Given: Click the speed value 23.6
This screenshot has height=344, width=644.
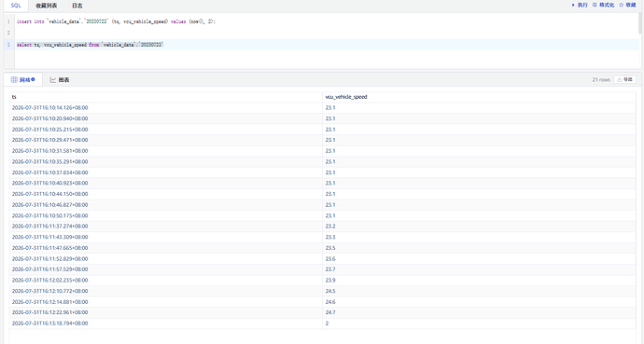Looking at the screenshot, I should coord(330,259).
